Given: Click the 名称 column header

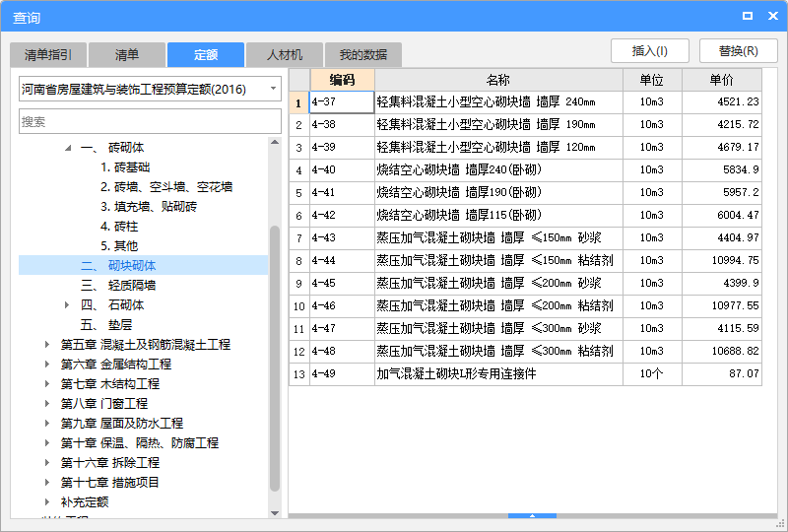Looking at the screenshot, I should (498, 80).
